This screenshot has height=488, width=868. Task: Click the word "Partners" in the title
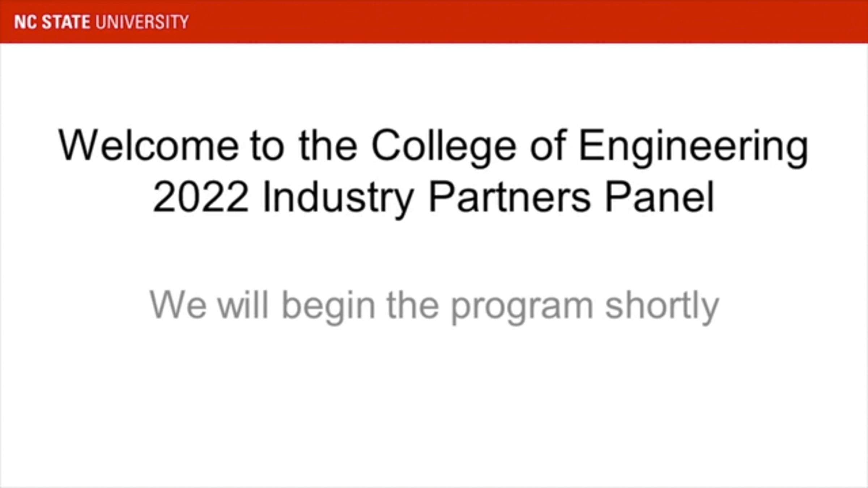click(x=509, y=198)
